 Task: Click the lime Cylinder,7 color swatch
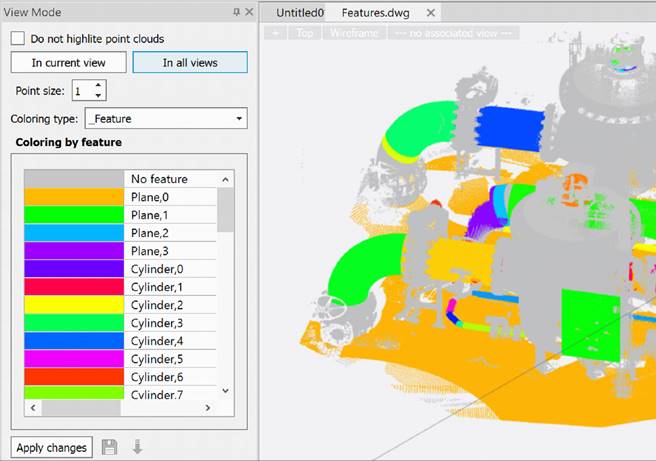74,393
